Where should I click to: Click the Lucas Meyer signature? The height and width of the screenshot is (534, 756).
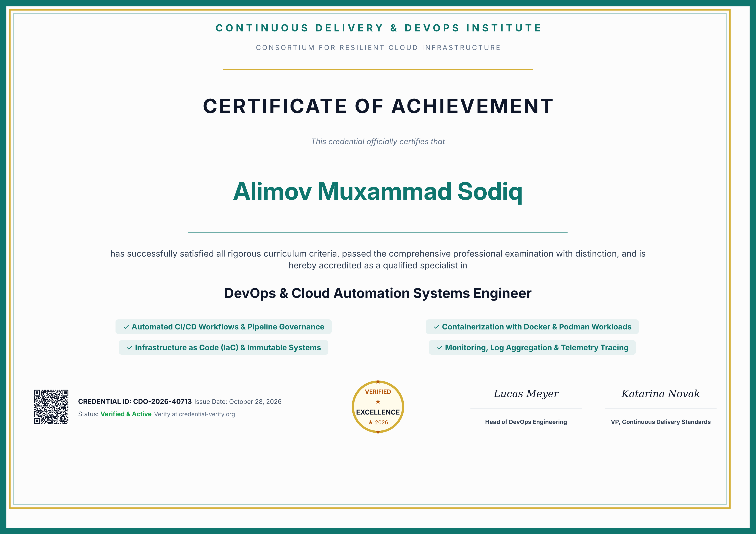(x=526, y=394)
